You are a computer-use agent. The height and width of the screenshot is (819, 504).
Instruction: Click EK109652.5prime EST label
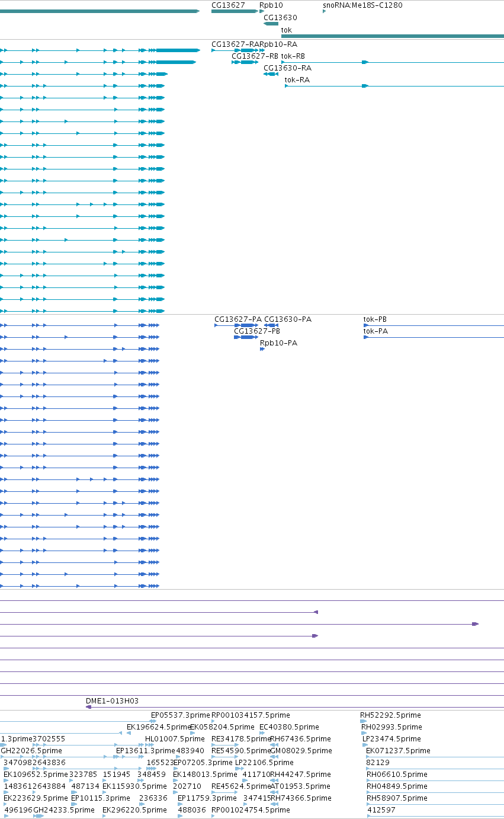36,774
